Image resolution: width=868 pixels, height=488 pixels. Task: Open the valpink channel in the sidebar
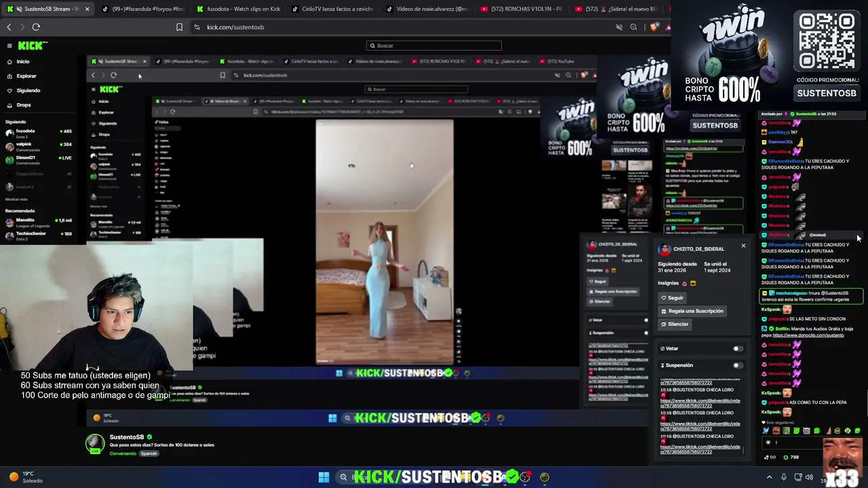point(38,146)
